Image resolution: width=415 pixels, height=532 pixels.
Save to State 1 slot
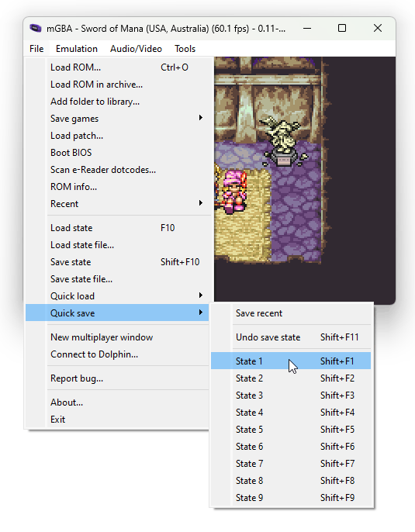pyautogui.click(x=291, y=361)
